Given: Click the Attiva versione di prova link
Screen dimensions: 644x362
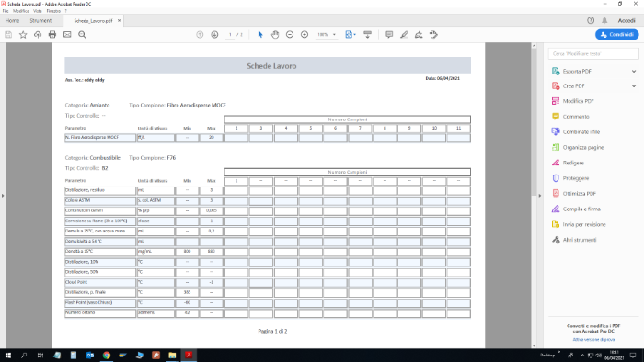Looking at the screenshot, I should [593, 339].
